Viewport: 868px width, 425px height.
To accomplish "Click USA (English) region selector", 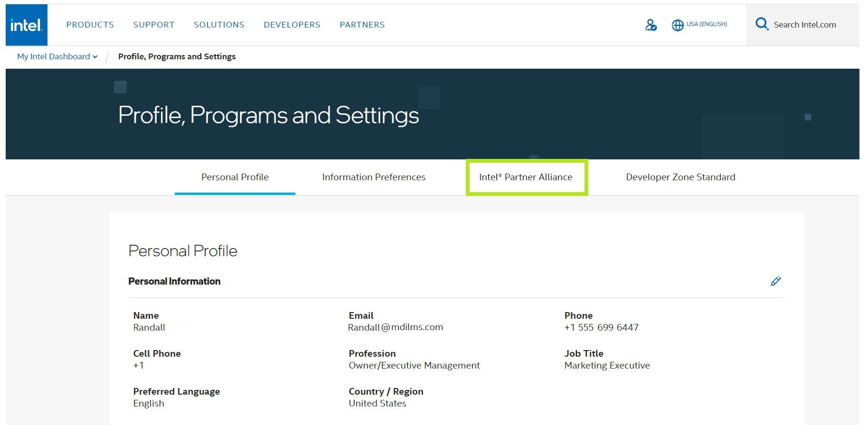I will [707, 24].
